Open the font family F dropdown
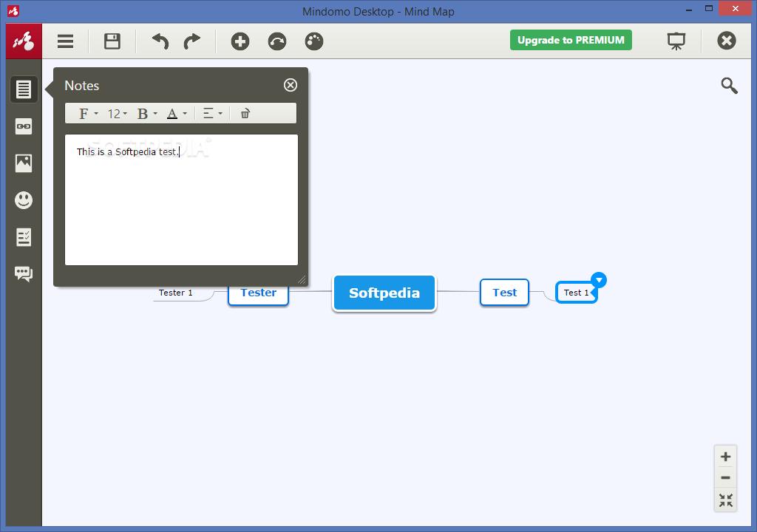Screen dimensions: 757x532 [x=89, y=114]
